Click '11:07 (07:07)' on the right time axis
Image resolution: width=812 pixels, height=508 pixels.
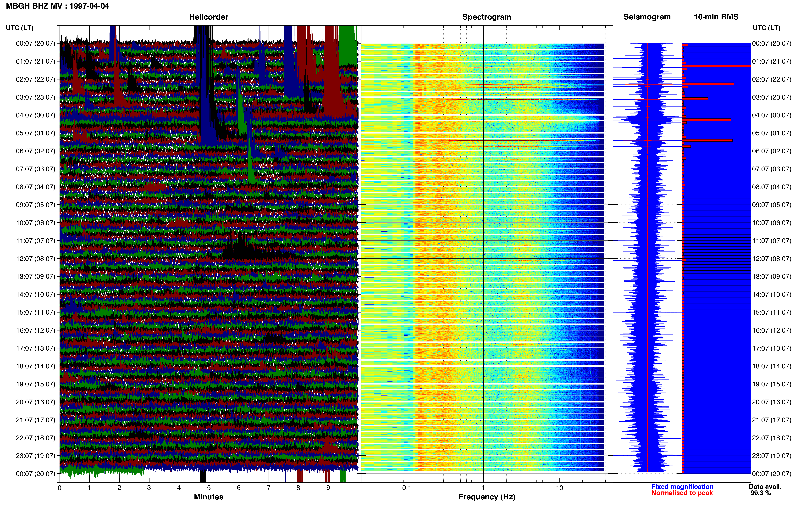pyautogui.click(x=772, y=241)
